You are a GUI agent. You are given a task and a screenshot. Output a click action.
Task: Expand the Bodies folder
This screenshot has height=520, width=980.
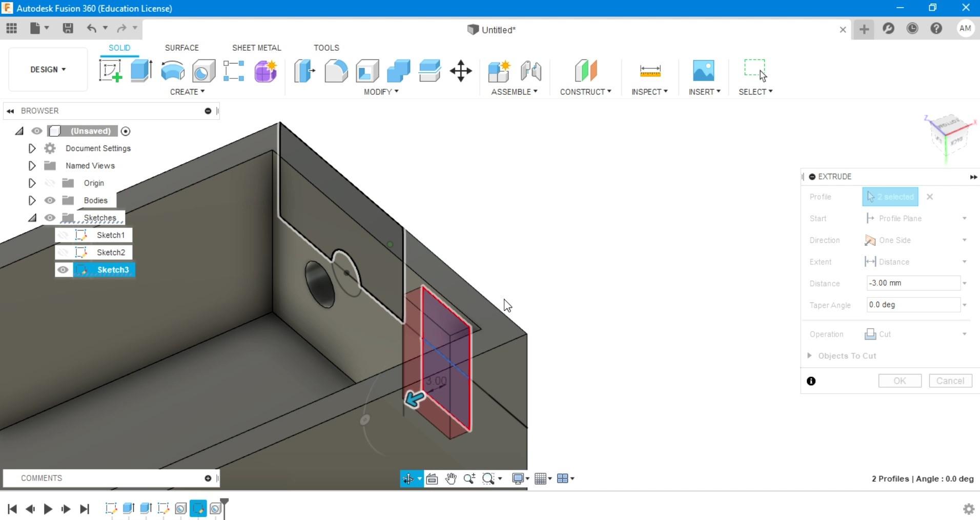[x=32, y=200]
